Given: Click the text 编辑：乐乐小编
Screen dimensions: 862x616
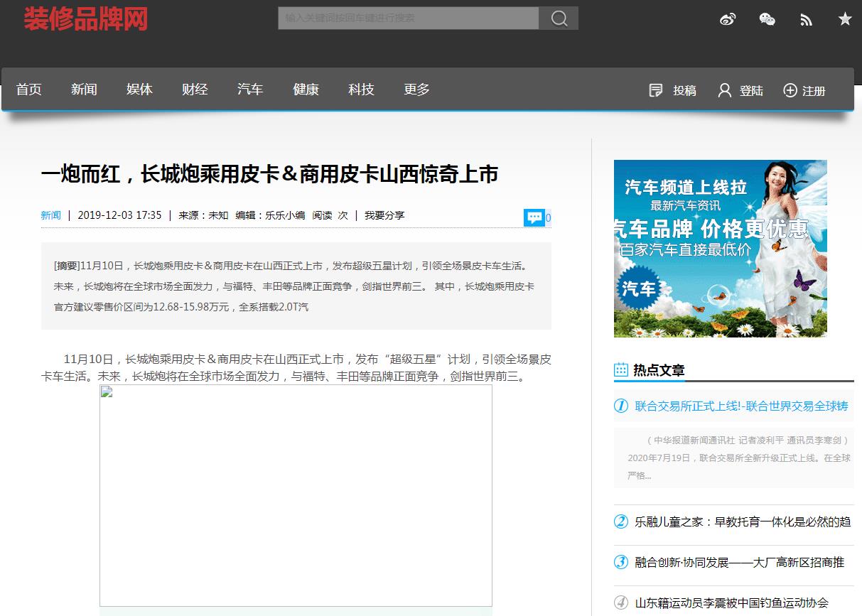Looking at the screenshot, I should pos(270,215).
